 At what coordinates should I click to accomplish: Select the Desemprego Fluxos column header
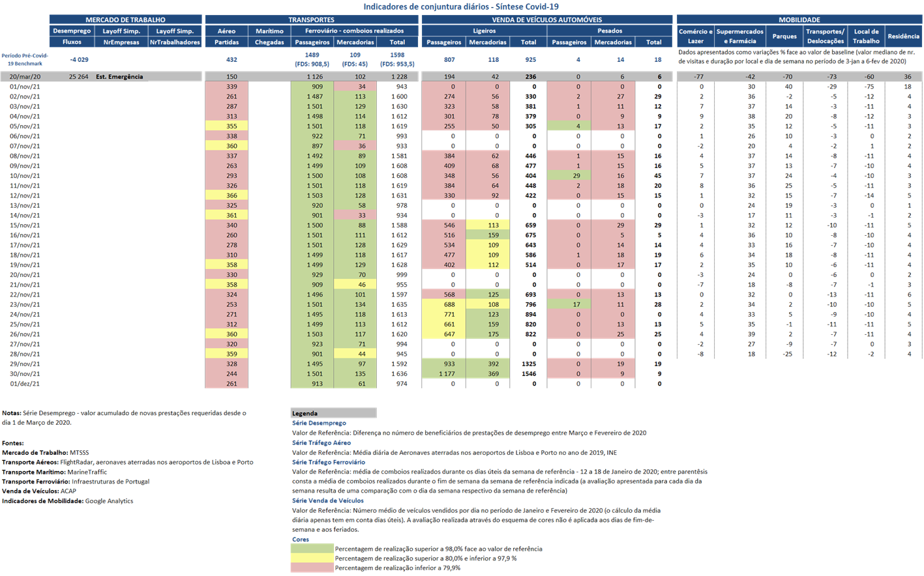72,36
